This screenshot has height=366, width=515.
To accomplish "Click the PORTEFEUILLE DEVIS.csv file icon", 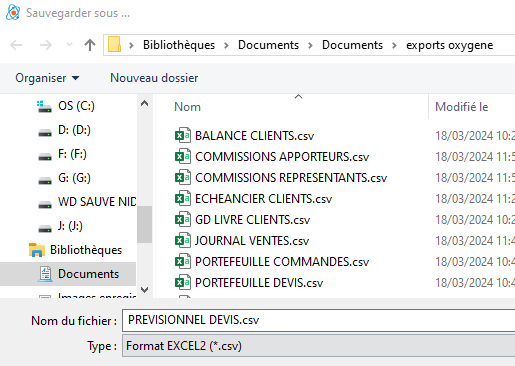I will (183, 282).
